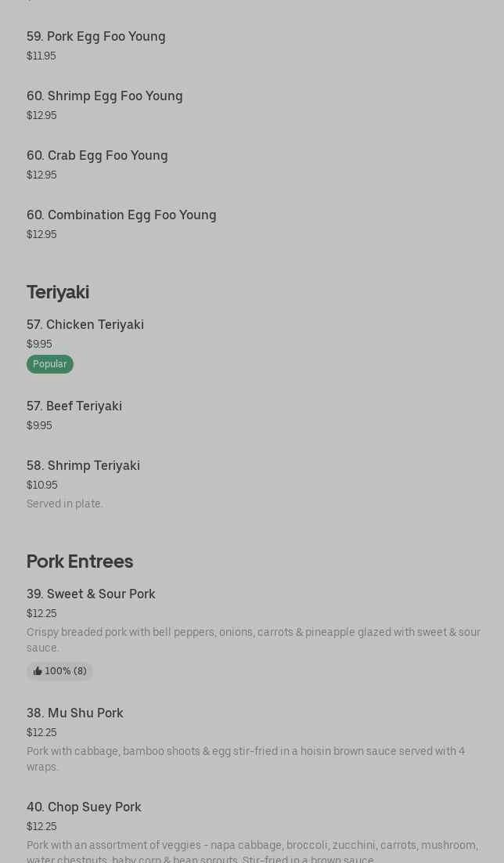
Task: Open 60. Combination Egg Foo Young
Action: [x=121, y=215]
